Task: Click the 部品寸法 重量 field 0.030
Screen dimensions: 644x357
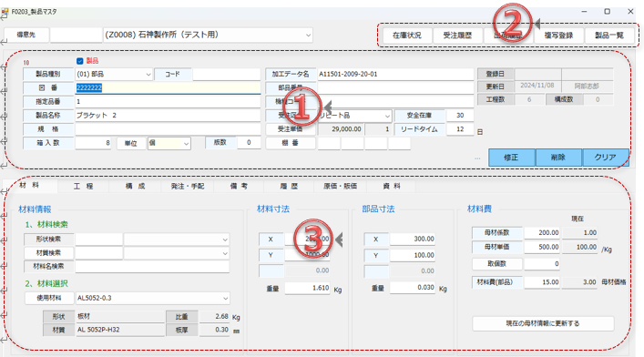Action: (413, 288)
